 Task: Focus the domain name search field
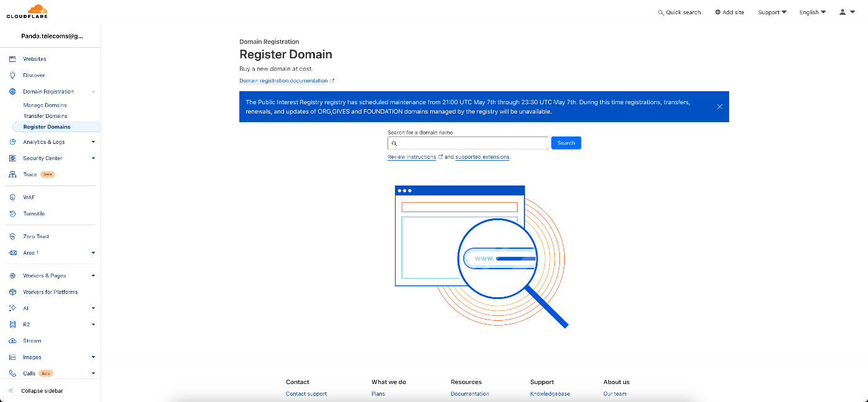point(467,143)
